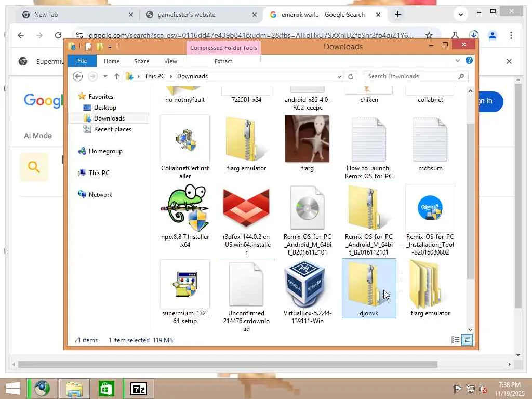Reload the page in Chrome
The image size is (532, 399).
coord(58,35)
